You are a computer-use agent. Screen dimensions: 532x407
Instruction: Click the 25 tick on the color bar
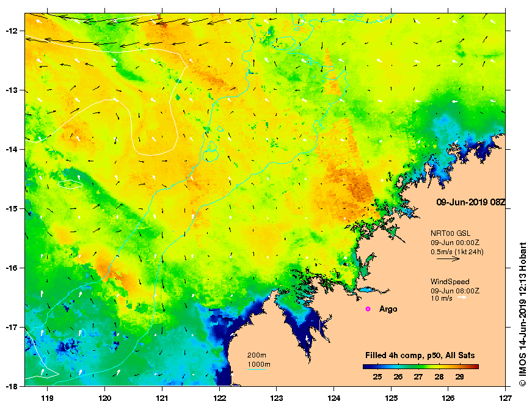coord(377,377)
